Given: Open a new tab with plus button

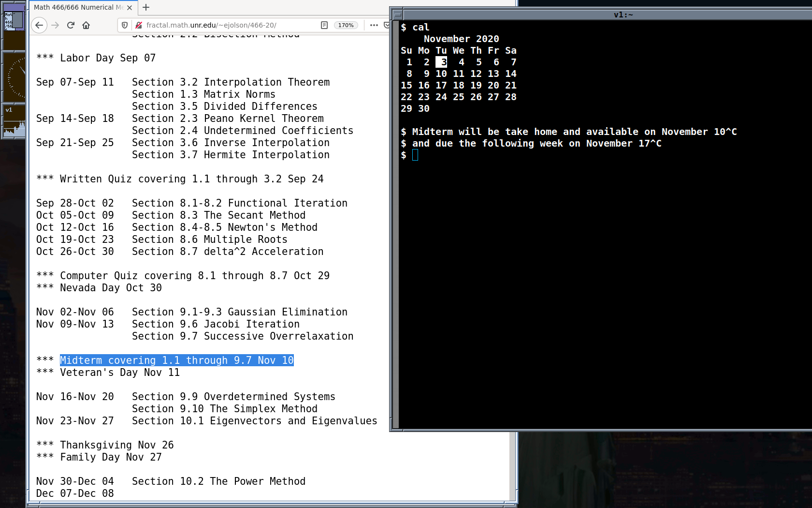Looking at the screenshot, I should click(146, 7).
